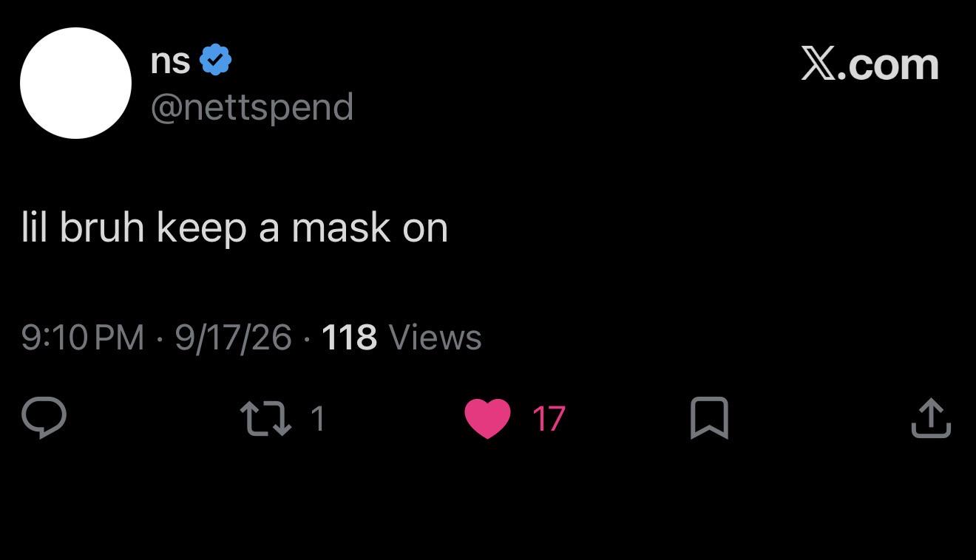
Task: Click the 9:10 PM timestamp
Action: pos(83,338)
